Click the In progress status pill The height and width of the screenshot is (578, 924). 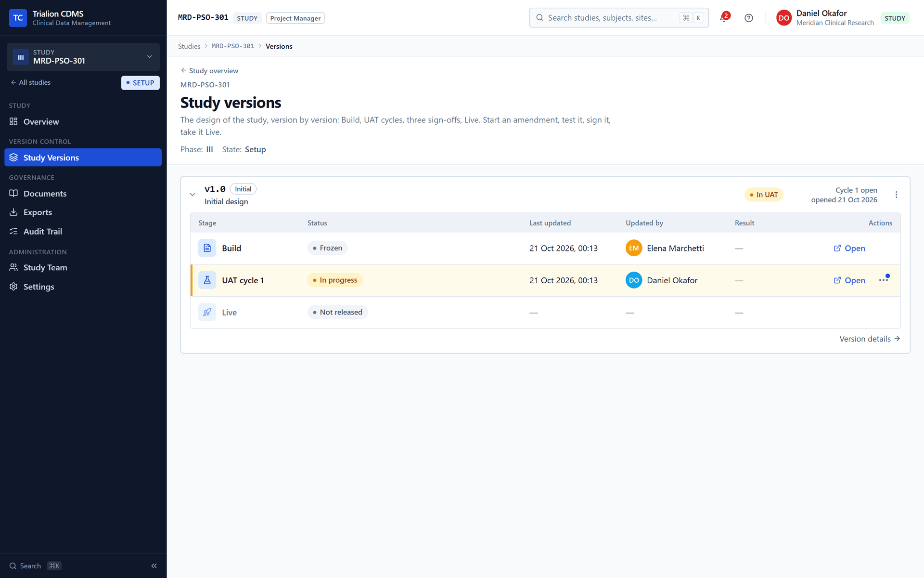point(335,280)
